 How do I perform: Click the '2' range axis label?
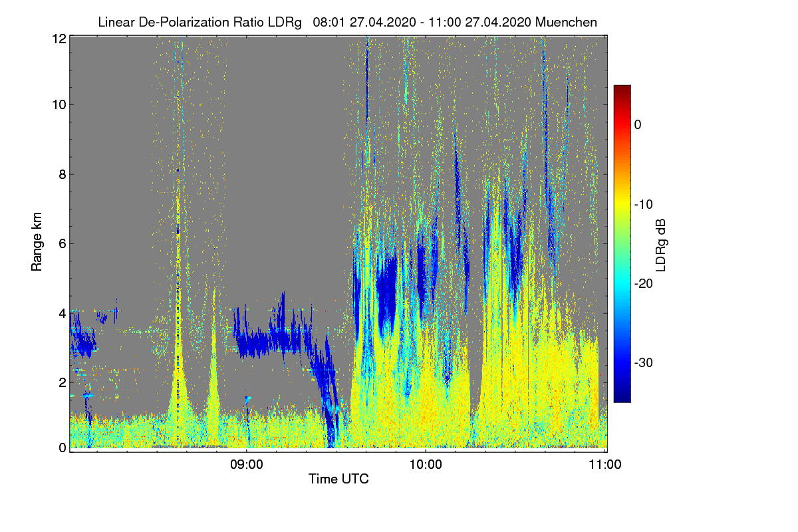(x=63, y=382)
